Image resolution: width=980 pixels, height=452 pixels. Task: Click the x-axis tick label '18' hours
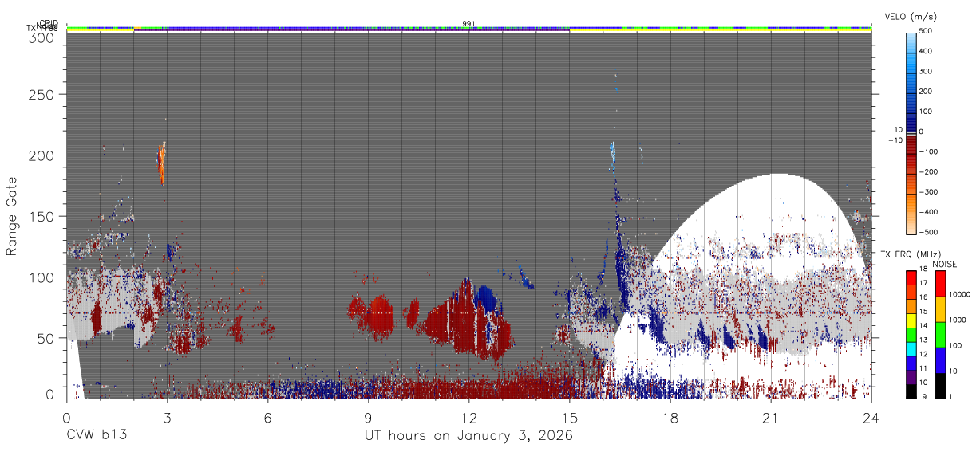670,418
